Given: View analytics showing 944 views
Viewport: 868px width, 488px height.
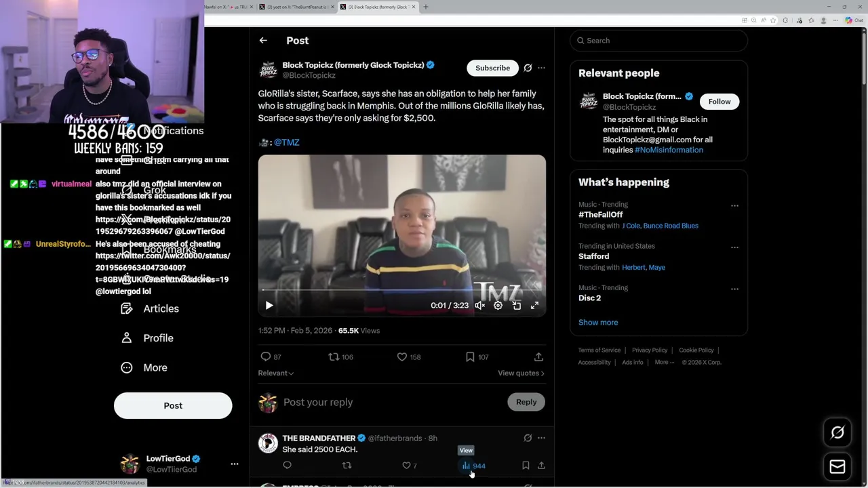Looking at the screenshot, I should [473, 466].
